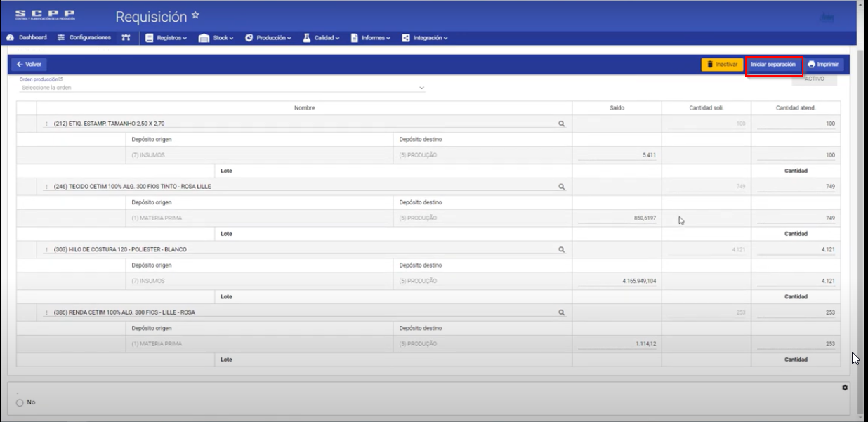Click search icon for TECIDO CETIM row
This screenshot has height=422, width=868.
561,187
